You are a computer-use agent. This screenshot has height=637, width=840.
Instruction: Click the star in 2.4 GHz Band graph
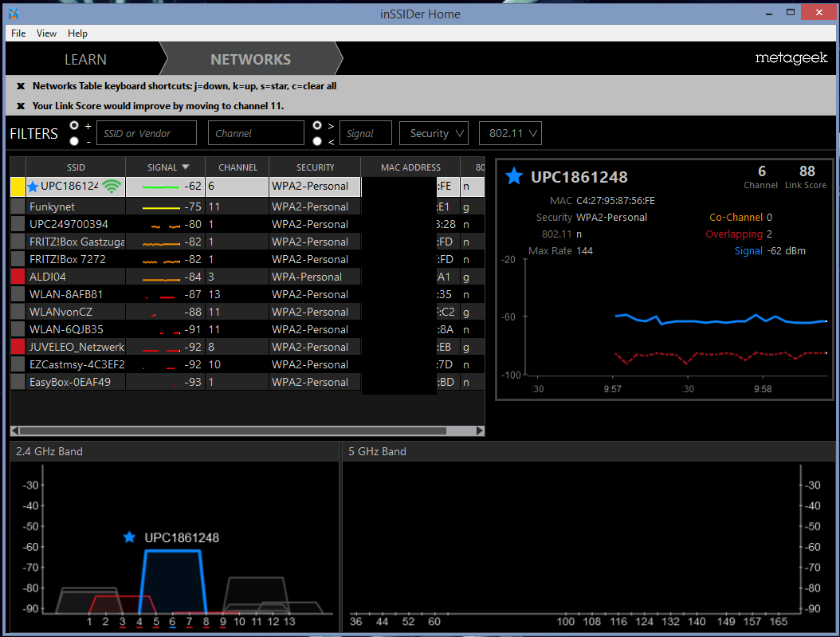[129, 537]
